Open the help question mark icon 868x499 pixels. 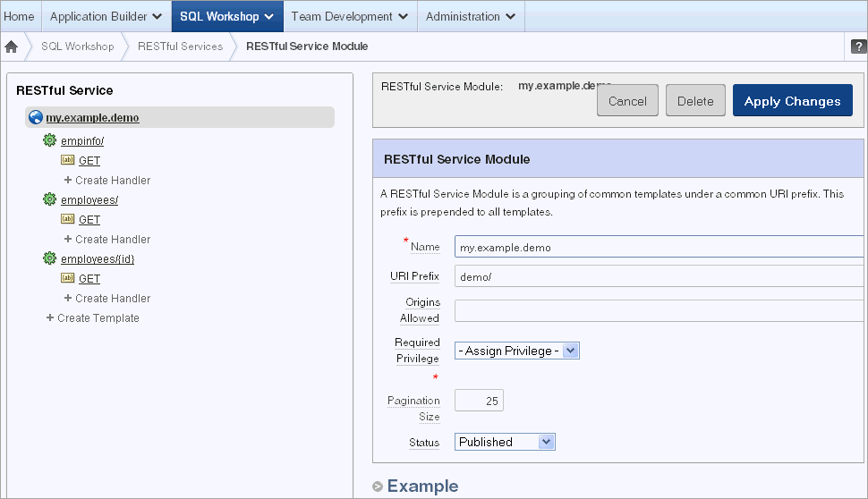(858, 47)
